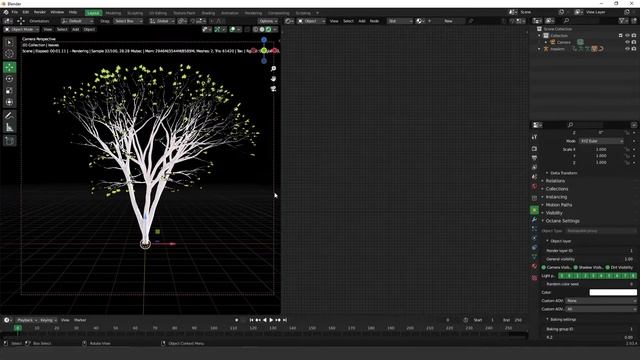Collapse the Octane Settings panel
The image size is (640, 360).
pos(562,221)
